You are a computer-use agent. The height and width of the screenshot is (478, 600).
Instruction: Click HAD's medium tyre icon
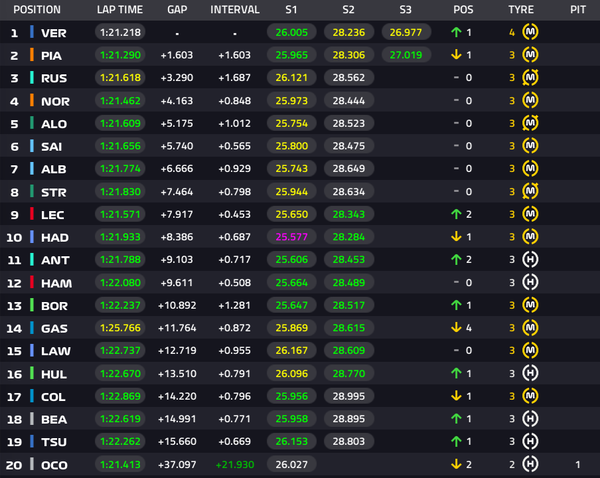(x=530, y=237)
